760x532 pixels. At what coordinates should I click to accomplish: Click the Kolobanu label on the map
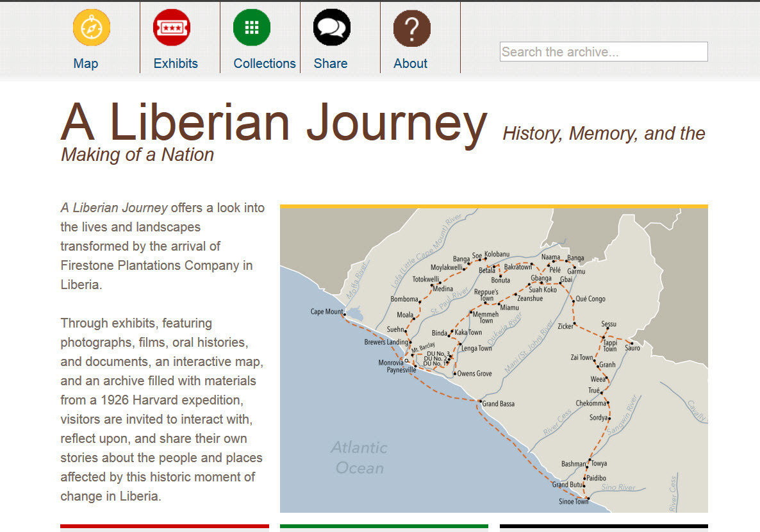(497, 254)
